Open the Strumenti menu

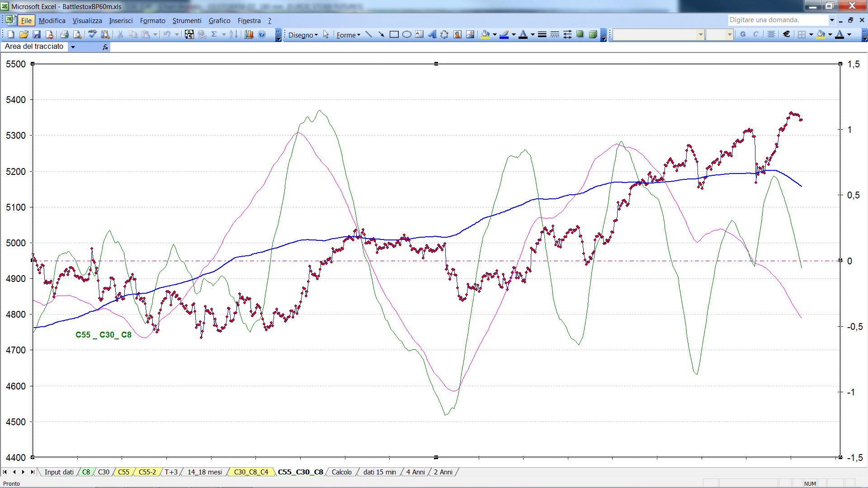tap(187, 21)
